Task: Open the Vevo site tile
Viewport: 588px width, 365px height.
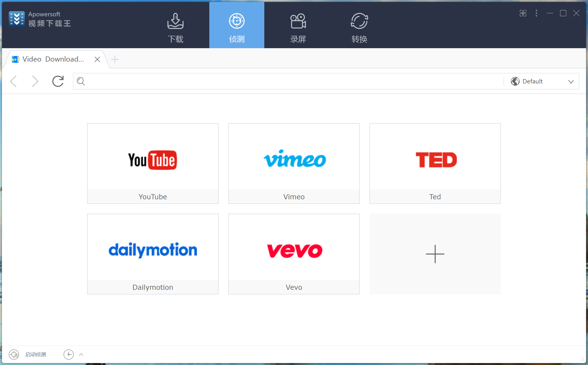Action: point(294,254)
